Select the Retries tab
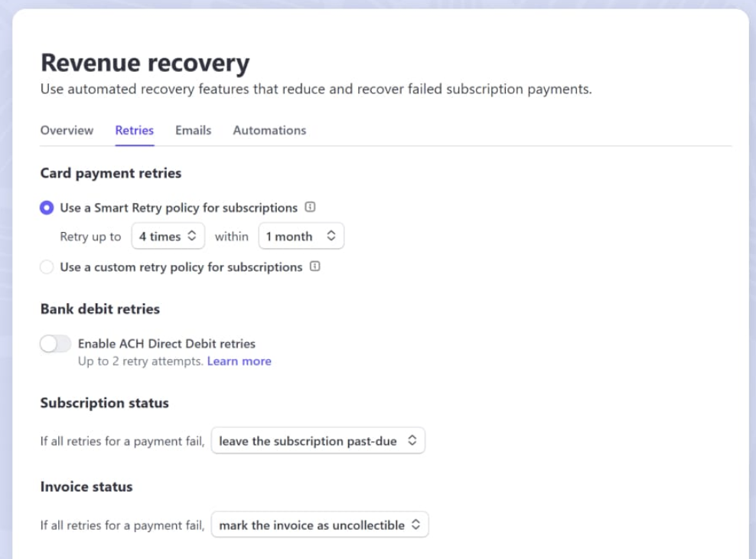 (134, 130)
